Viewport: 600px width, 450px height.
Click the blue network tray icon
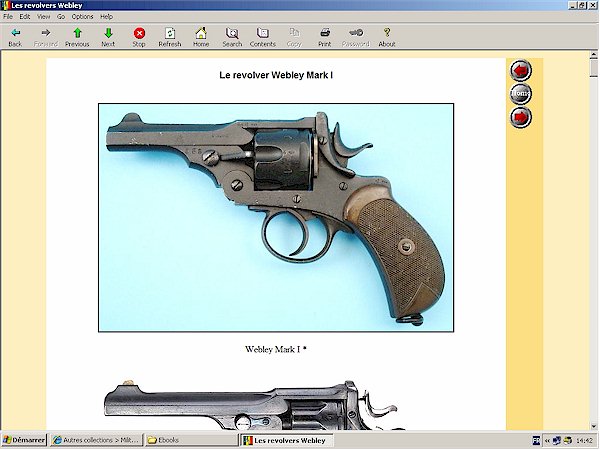click(x=557, y=441)
